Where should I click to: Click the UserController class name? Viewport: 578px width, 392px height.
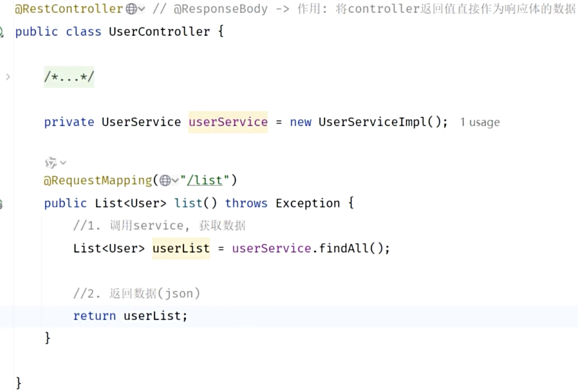pyautogui.click(x=159, y=31)
